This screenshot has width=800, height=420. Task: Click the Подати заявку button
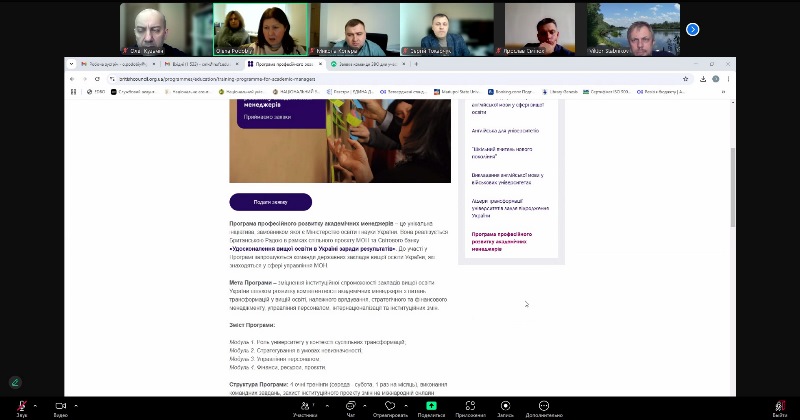pyautogui.click(x=270, y=202)
